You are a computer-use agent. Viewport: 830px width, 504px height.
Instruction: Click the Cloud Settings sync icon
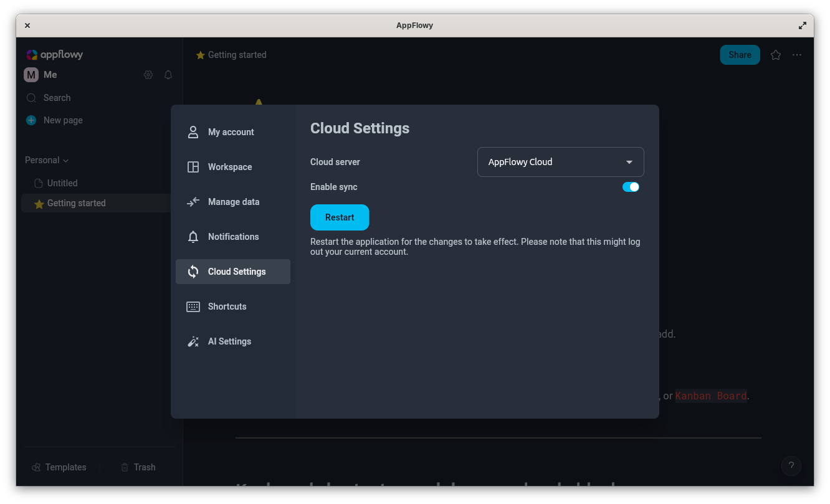point(193,272)
